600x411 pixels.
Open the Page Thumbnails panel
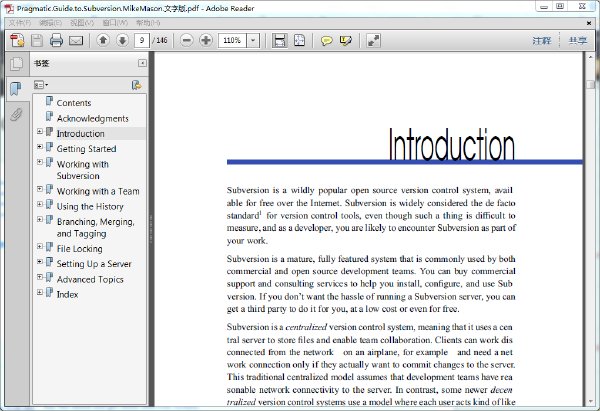(x=16, y=64)
